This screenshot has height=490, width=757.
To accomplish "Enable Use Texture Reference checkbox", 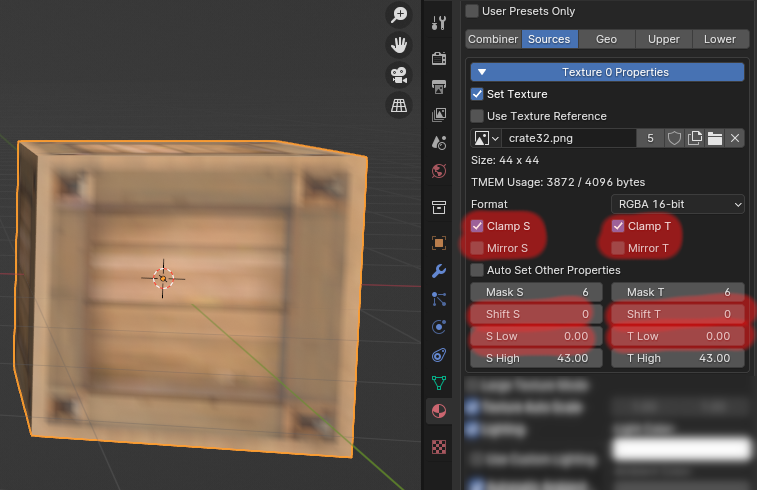I will click(x=478, y=116).
